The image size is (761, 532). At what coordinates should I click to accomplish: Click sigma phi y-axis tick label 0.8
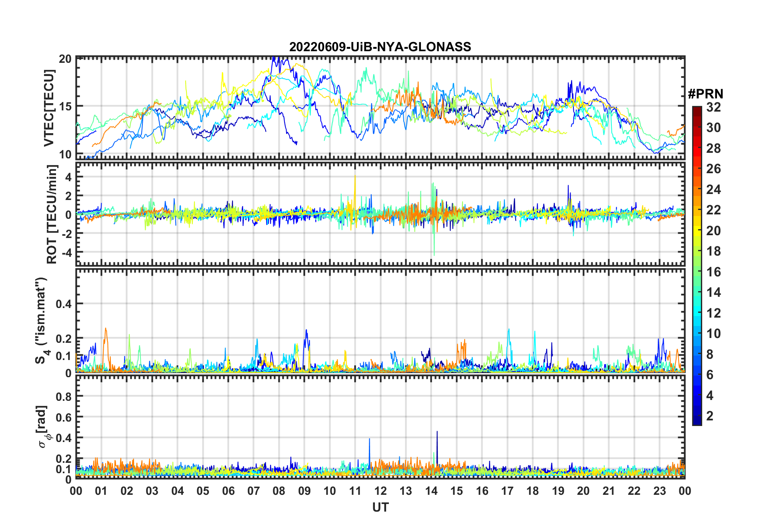[64, 396]
